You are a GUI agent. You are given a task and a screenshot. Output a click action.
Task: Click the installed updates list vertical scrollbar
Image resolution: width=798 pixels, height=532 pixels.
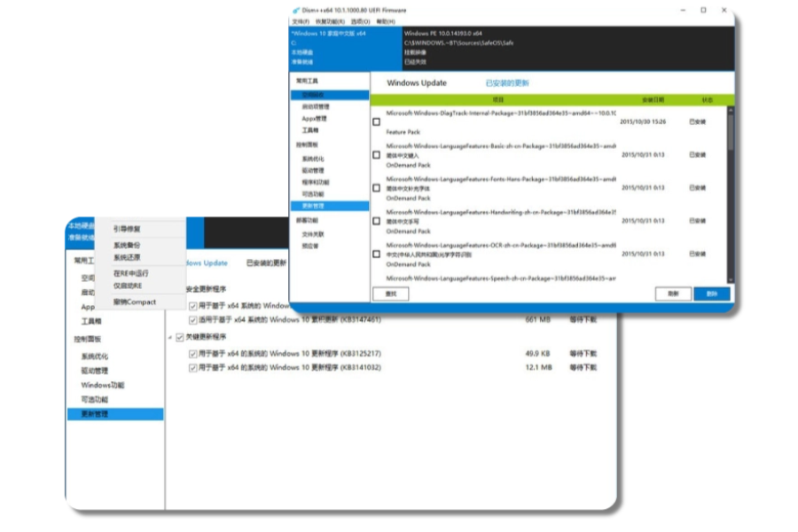pos(731,193)
